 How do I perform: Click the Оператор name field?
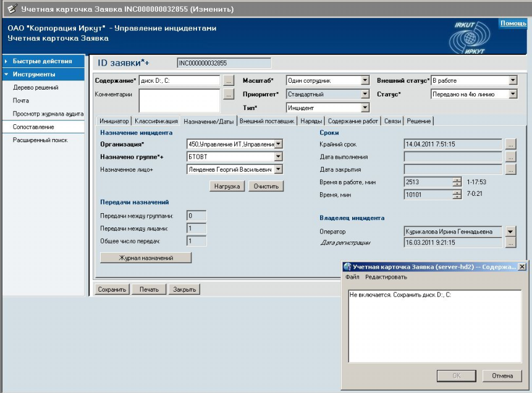(x=453, y=232)
